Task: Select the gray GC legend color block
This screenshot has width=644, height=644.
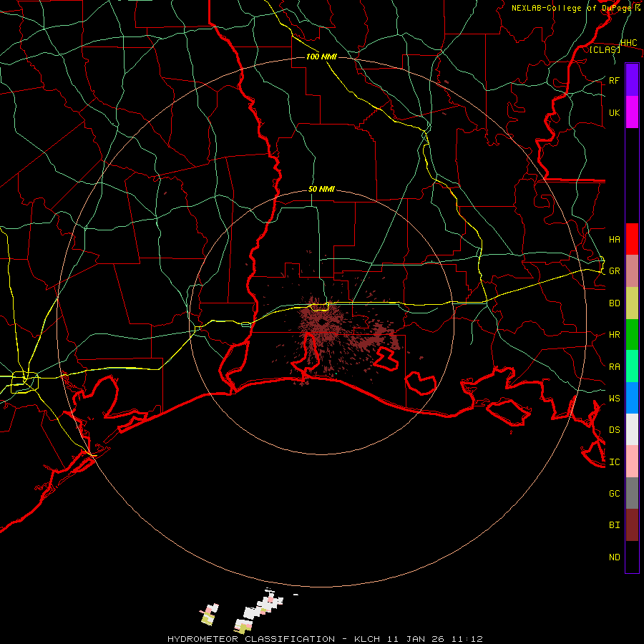Action: click(632, 493)
